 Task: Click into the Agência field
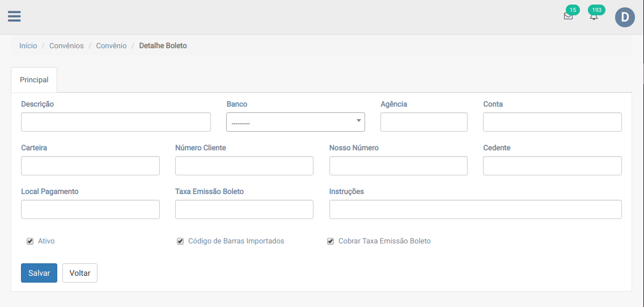(x=423, y=122)
